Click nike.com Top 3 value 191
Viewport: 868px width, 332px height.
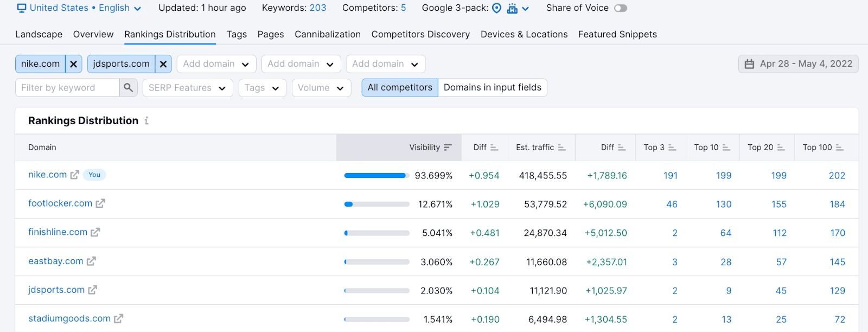pos(671,175)
